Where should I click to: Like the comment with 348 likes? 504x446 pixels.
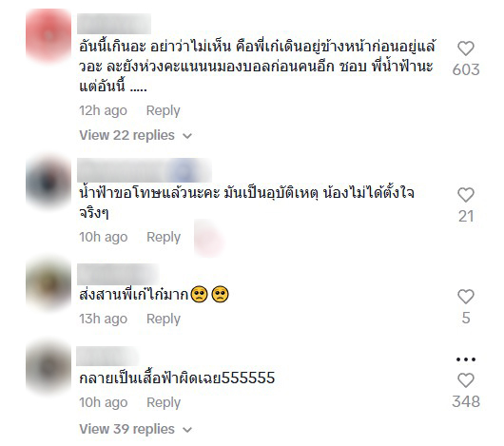click(x=466, y=380)
